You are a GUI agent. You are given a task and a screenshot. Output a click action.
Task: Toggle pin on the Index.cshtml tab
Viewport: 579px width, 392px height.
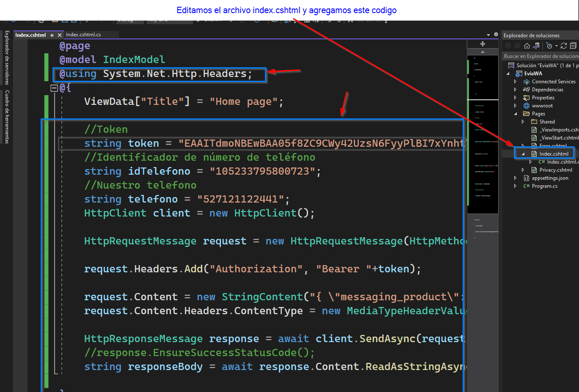(x=52, y=35)
